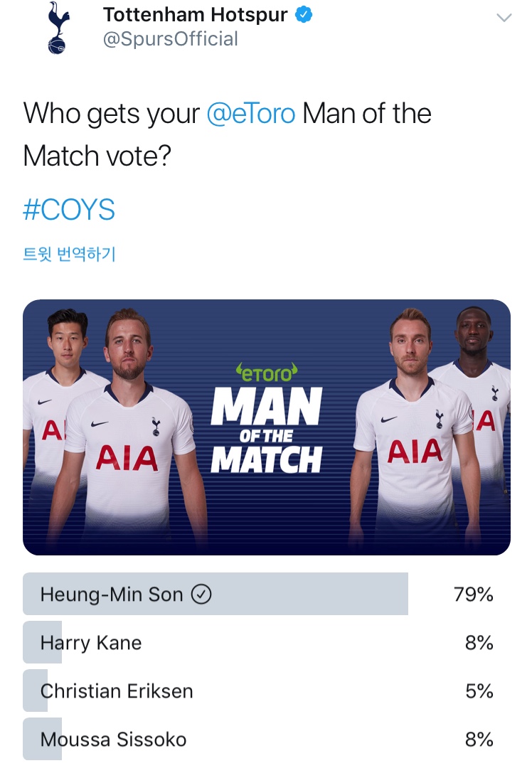This screenshot has height=773, width=532.
Task: Click the 79% poll result
Action: tap(474, 594)
